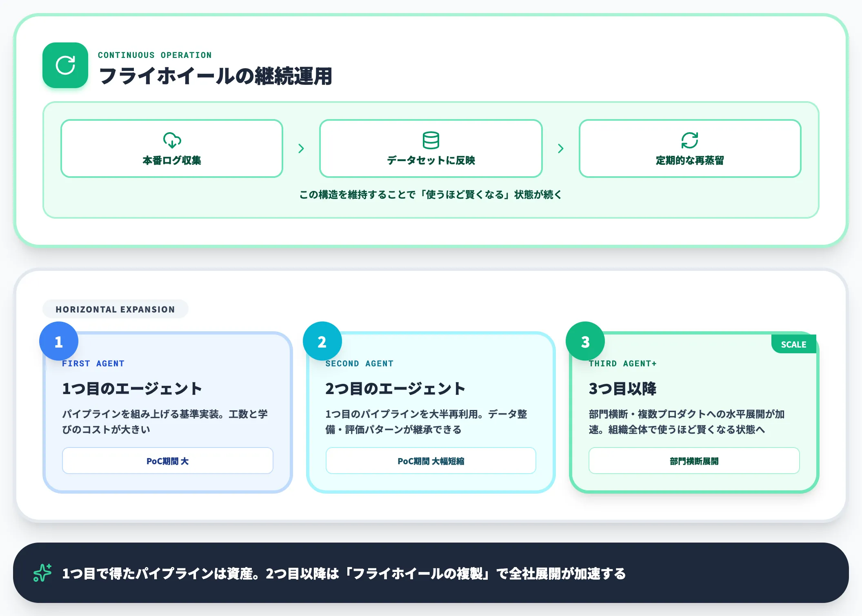Click the description starting パイプラインを組み上げる基準実装
Viewport: 862px width, 616px height.
[165, 422]
